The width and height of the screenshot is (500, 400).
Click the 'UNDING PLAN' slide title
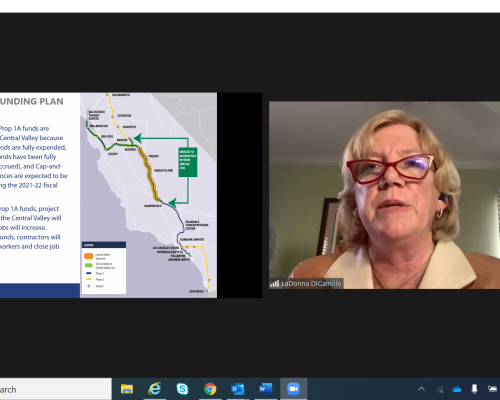pyautogui.click(x=32, y=102)
